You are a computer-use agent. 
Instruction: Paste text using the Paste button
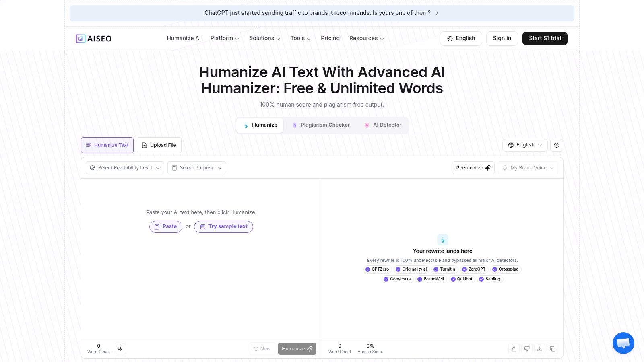coord(166,227)
